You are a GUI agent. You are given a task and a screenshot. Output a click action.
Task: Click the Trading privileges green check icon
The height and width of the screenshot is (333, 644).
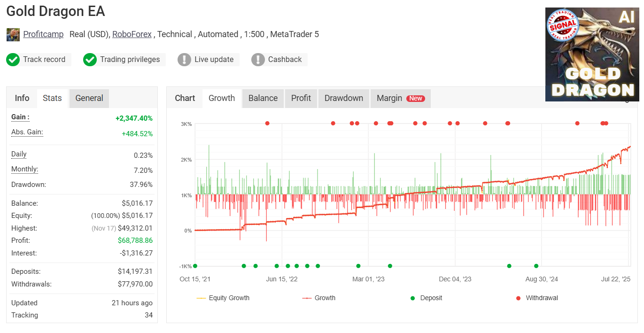click(x=90, y=60)
